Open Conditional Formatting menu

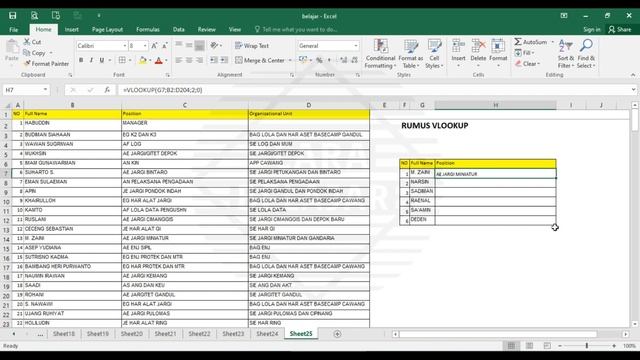[380, 54]
